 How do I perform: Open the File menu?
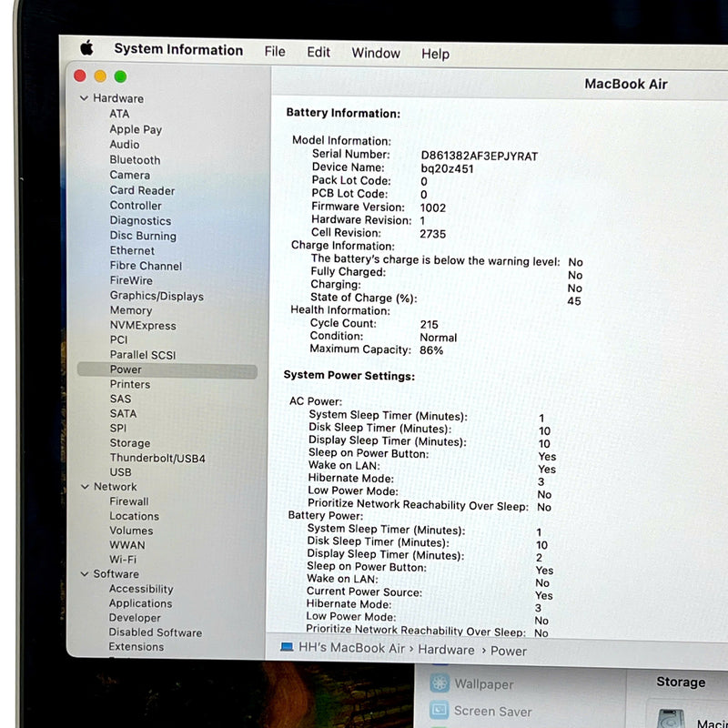(x=275, y=52)
